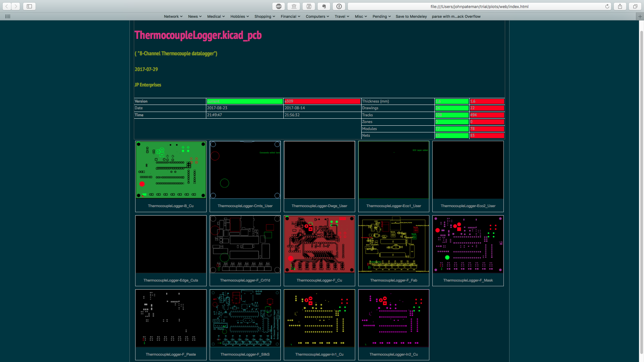Expand the News bookmarks folder
The width and height of the screenshot is (644, 362).
click(195, 16)
